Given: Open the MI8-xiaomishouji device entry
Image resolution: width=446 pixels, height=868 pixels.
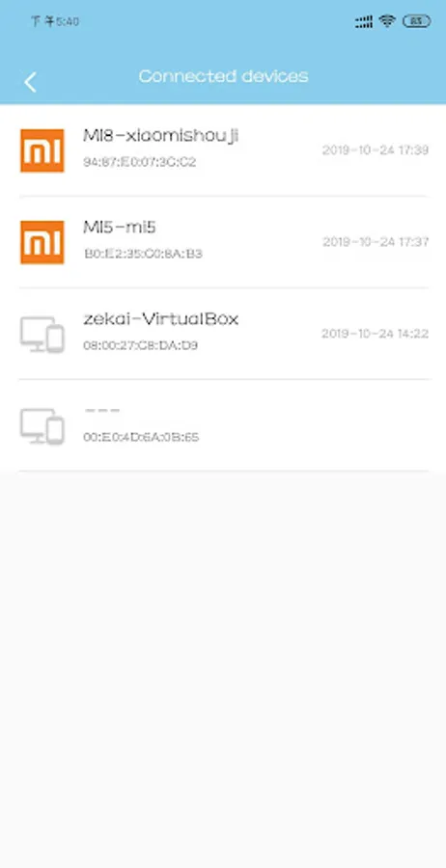Looking at the screenshot, I should (x=223, y=150).
